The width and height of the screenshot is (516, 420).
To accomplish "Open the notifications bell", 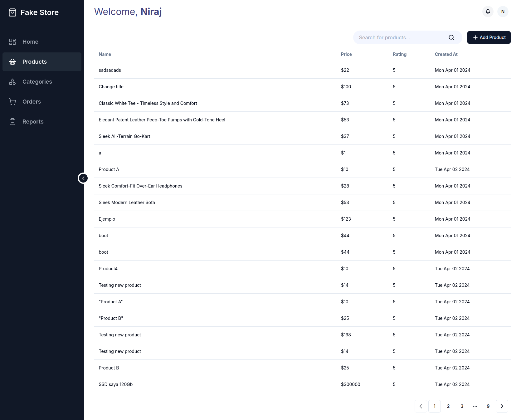I will click(488, 12).
